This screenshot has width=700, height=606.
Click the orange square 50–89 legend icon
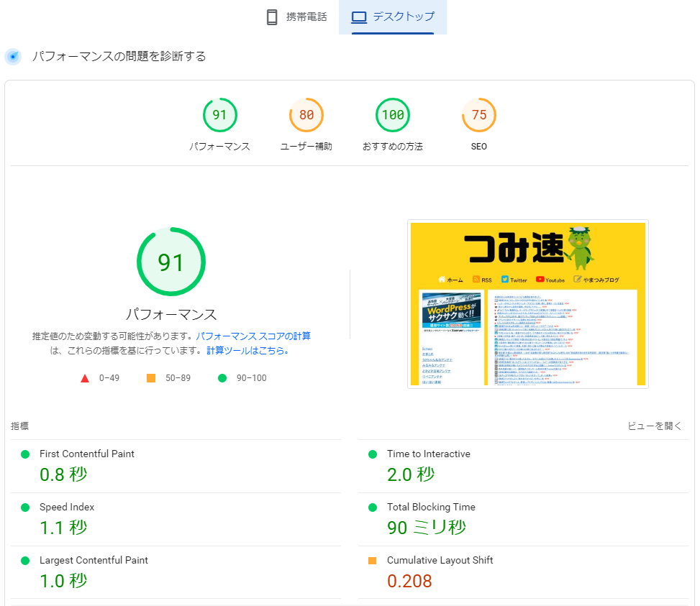(151, 378)
